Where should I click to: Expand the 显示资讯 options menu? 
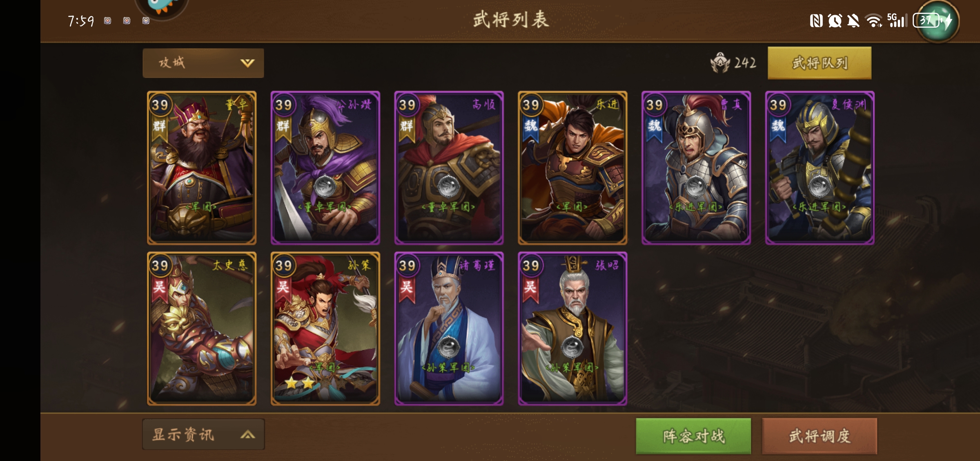(x=203, y=434)
